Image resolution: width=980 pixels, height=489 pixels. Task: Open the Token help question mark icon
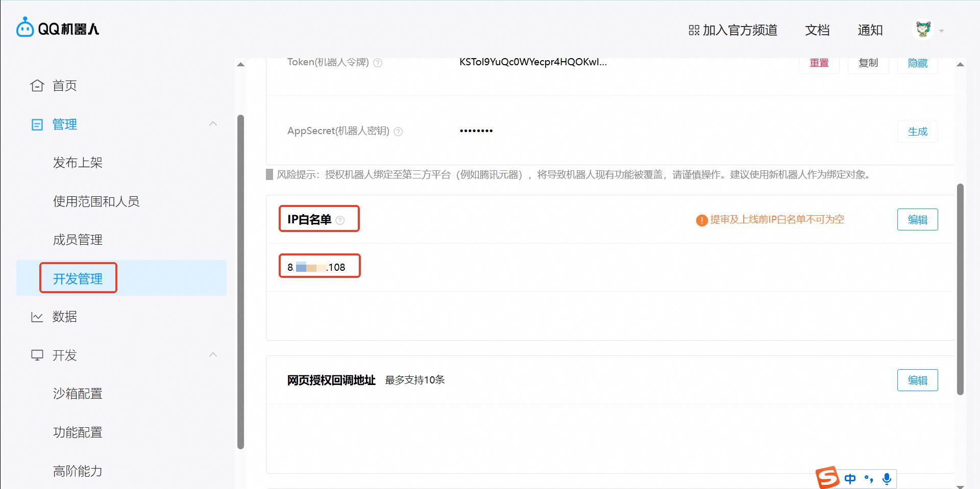[378, 63]
